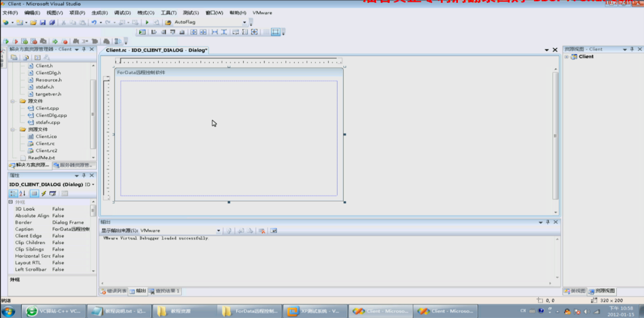644x318 pixels.
Task: Click the Space Down icon
Action: [x=224, y=32]
